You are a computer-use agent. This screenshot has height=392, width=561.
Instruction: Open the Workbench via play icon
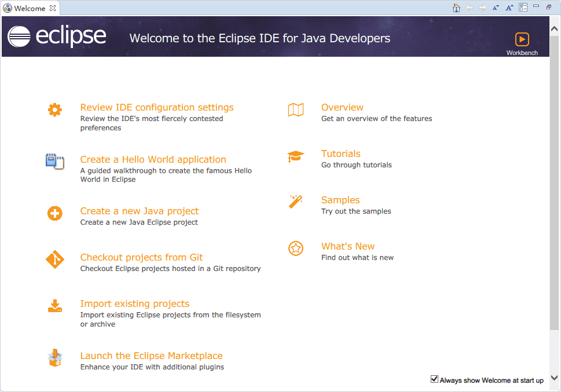522,39
